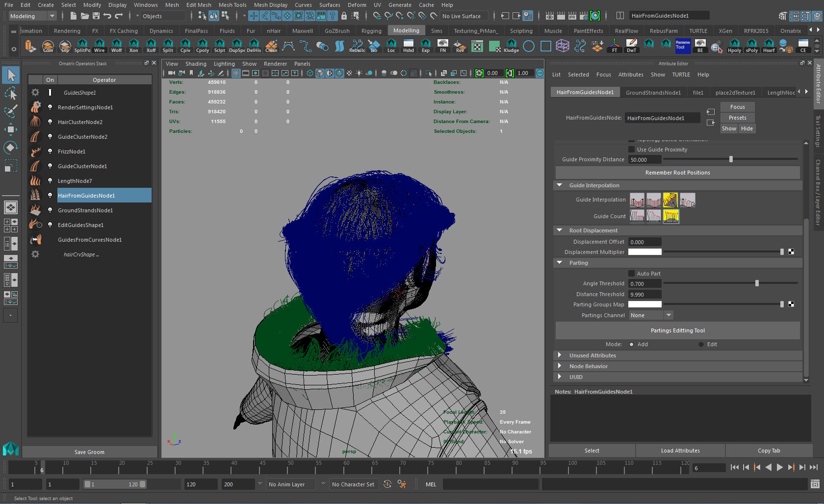Click the Save Scene icon in status line
This screenshot has height=504, width=824.
(96, 16)
